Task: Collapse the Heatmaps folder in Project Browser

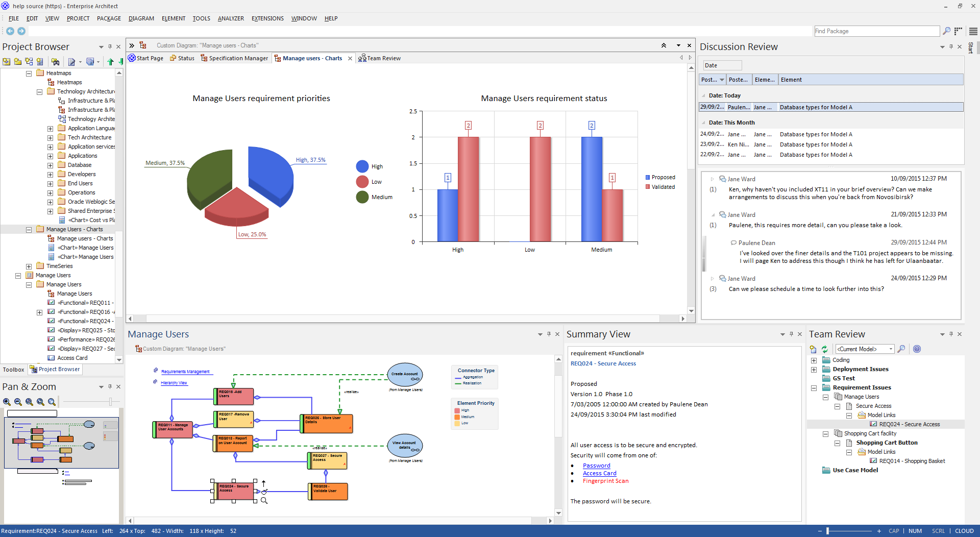Action: pyautogui.click(x=29, y=74)
